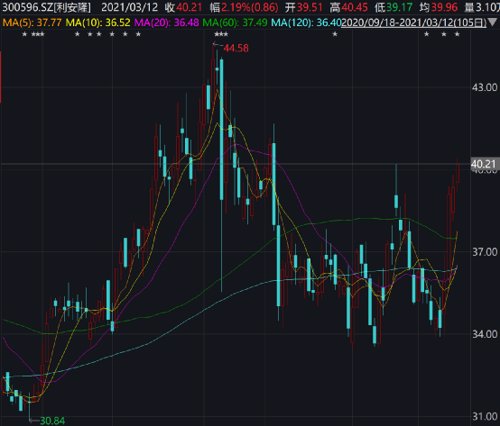Click the 300596.SZ[利安隆] stock name
The image size is (500, 426).
click(x=46, y=7)
